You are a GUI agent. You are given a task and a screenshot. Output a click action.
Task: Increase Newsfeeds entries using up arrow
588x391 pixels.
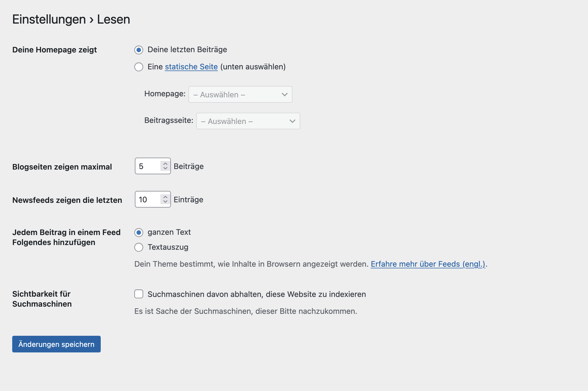165,197
